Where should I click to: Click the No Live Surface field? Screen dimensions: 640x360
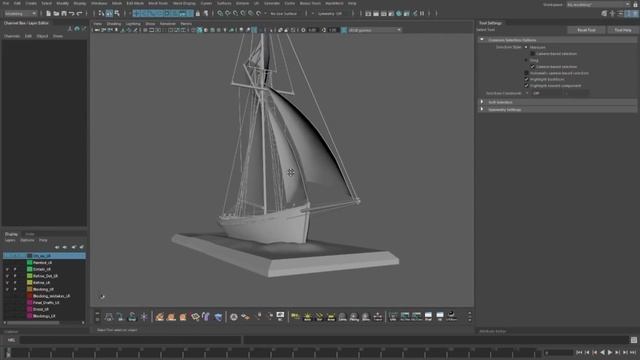pos(284,13)
